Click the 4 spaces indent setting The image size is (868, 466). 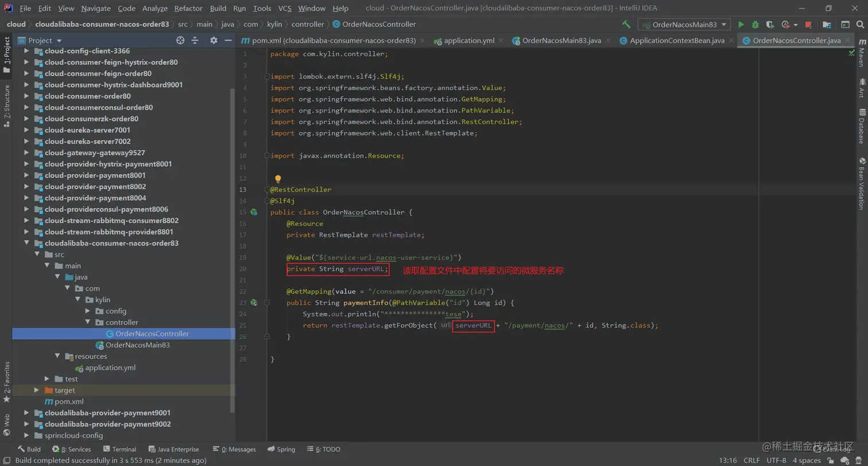807,460
